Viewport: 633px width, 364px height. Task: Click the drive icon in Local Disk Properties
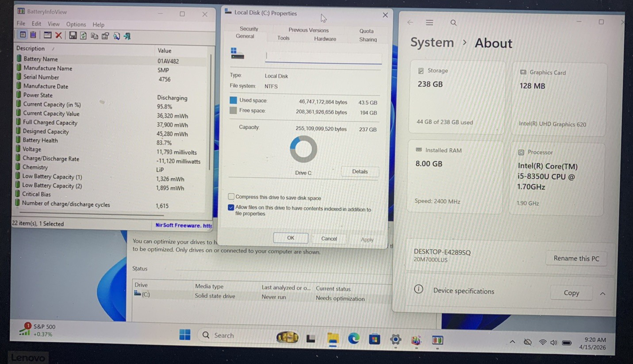click(237, 54)
